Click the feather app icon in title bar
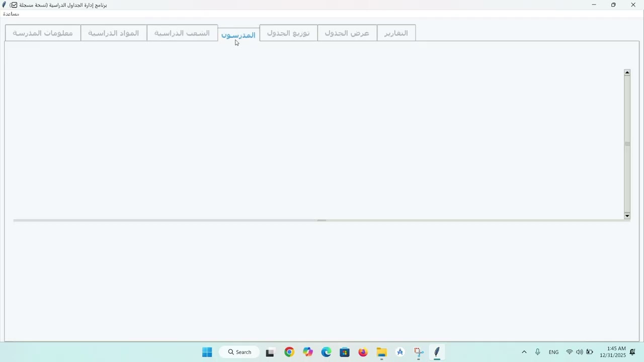Viewport: 644px width, 362px height. point(4,5)
